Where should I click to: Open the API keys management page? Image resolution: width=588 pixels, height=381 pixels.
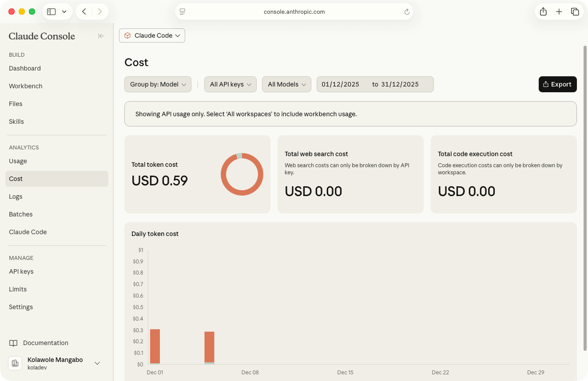(21, 271)
